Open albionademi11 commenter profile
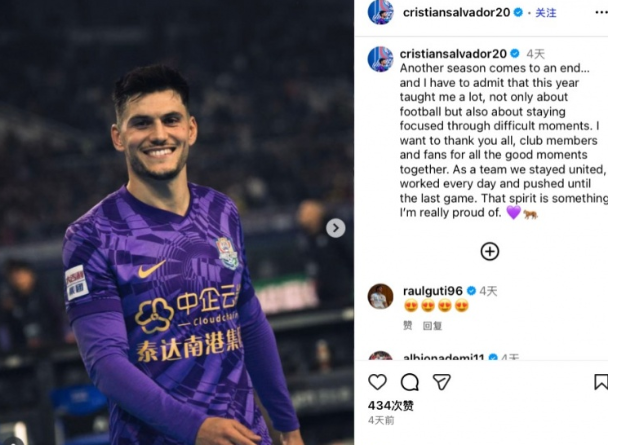The width and height of the screenshot is (617, 445). point(443,357)
